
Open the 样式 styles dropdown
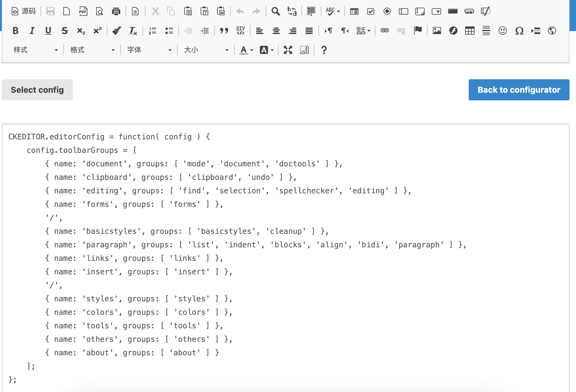coord(35,50)
